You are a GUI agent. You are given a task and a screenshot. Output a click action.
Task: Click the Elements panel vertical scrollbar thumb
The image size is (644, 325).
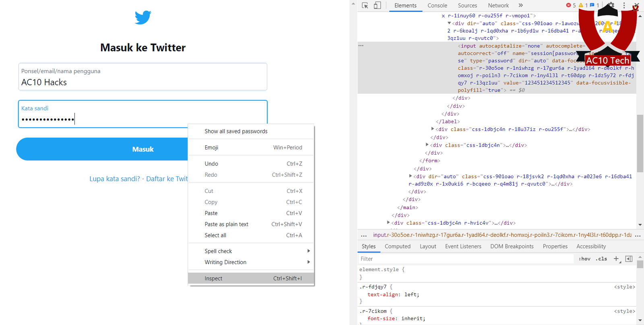click(640, 143)
